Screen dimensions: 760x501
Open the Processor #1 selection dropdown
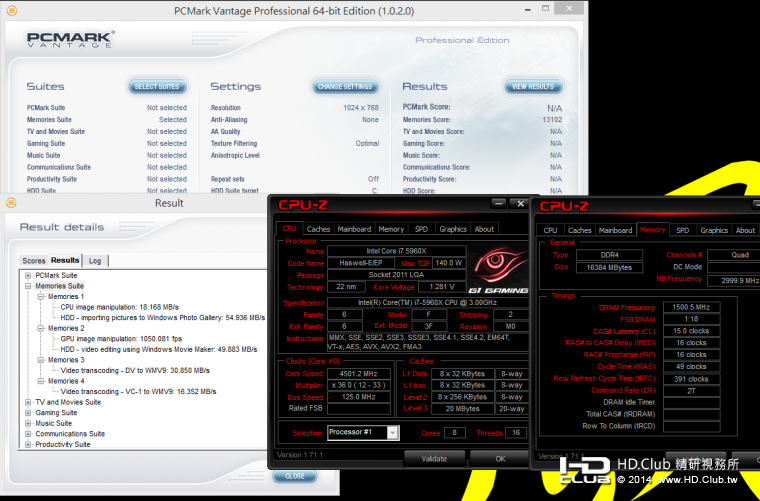[x=392, y=433]
